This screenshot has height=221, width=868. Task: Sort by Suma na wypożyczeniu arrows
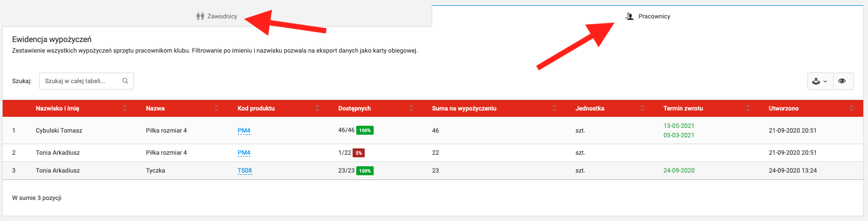[x=554, y=108]
